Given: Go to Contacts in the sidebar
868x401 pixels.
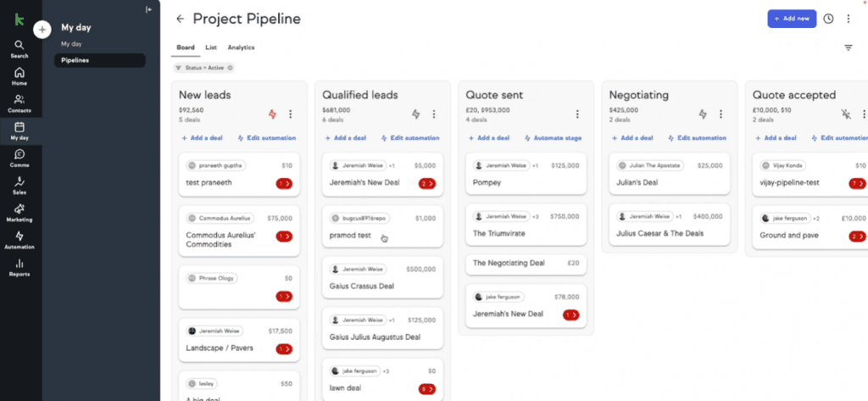Looking at the screenshot, I should pos(19,103).
